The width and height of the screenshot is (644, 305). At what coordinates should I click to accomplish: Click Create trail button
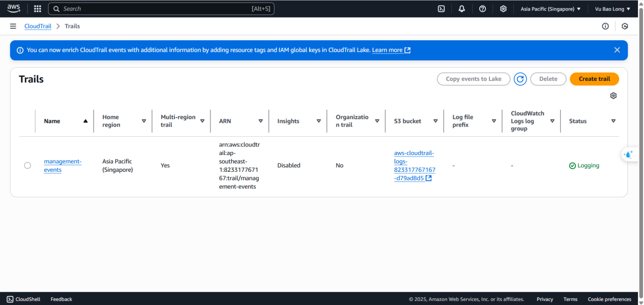(x=594, y=79)
